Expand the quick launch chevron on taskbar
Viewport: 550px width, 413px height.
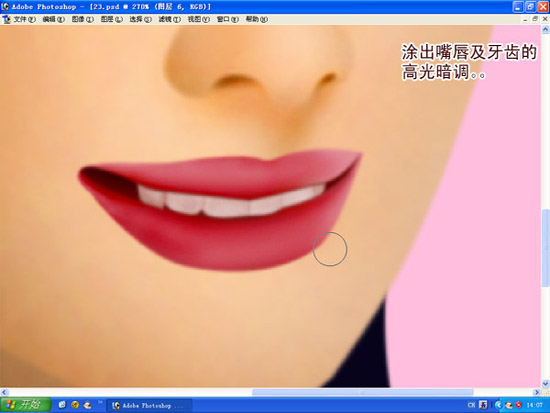pyautogui.click(x=100, y=402)
